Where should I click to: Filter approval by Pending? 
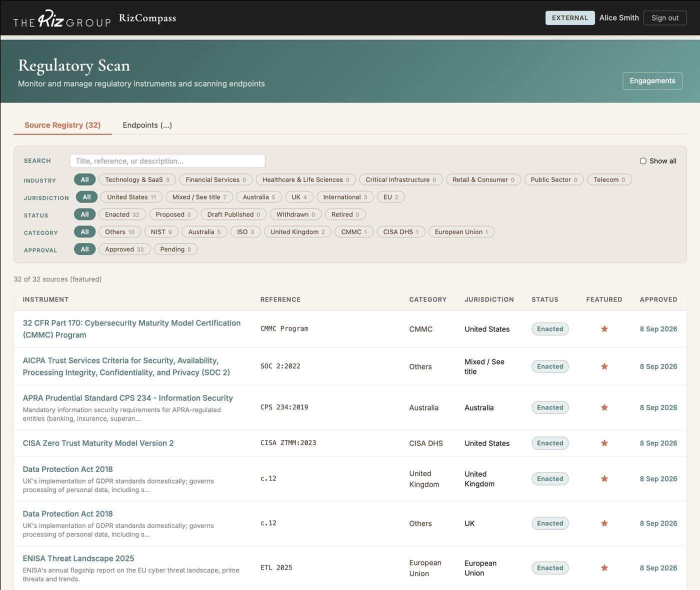click(x=175, y=249)
